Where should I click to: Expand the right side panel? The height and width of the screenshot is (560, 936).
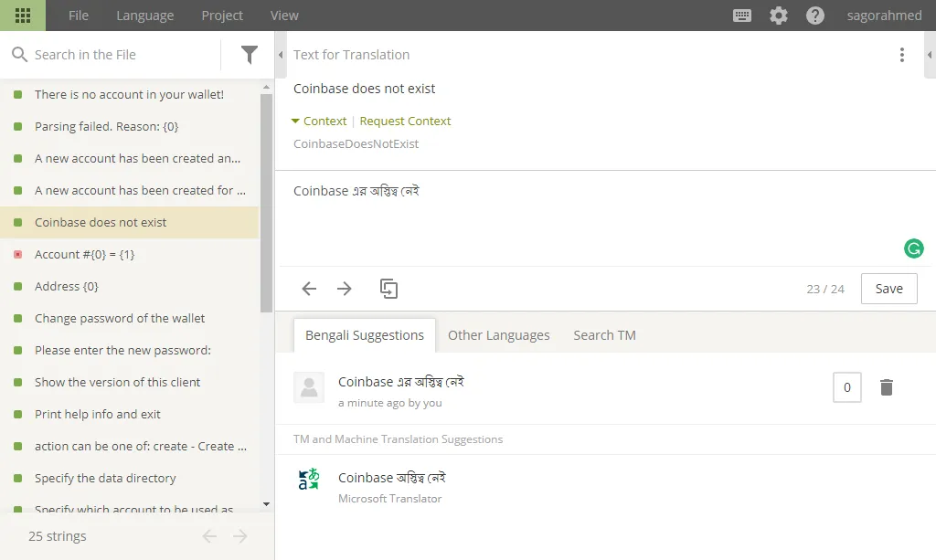tap(930, 55)
